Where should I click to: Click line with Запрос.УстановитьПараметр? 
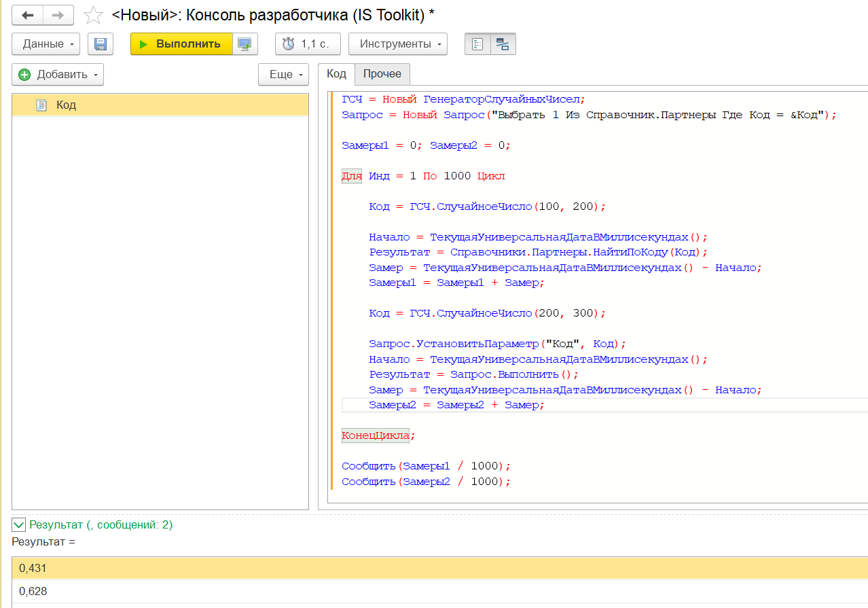tap(497, 344)
